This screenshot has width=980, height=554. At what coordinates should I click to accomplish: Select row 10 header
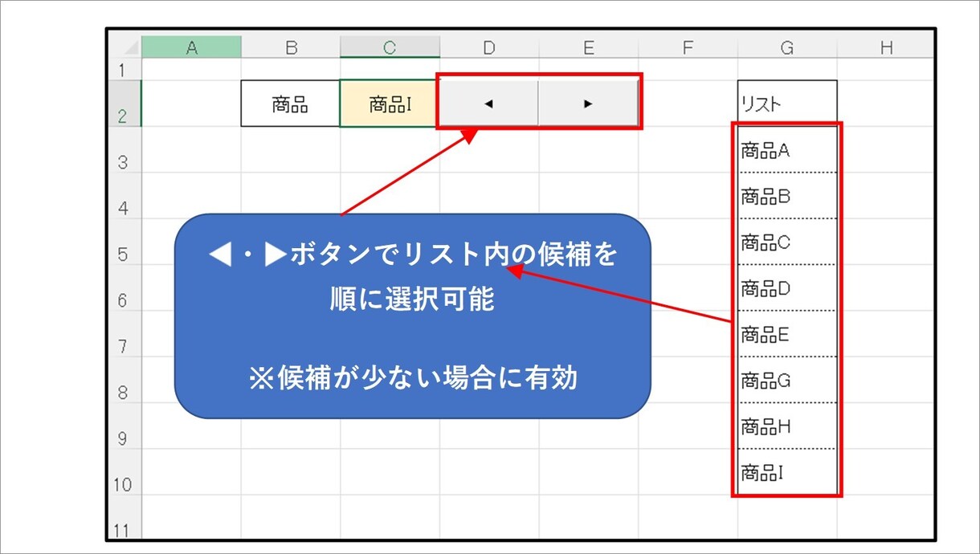125,472
